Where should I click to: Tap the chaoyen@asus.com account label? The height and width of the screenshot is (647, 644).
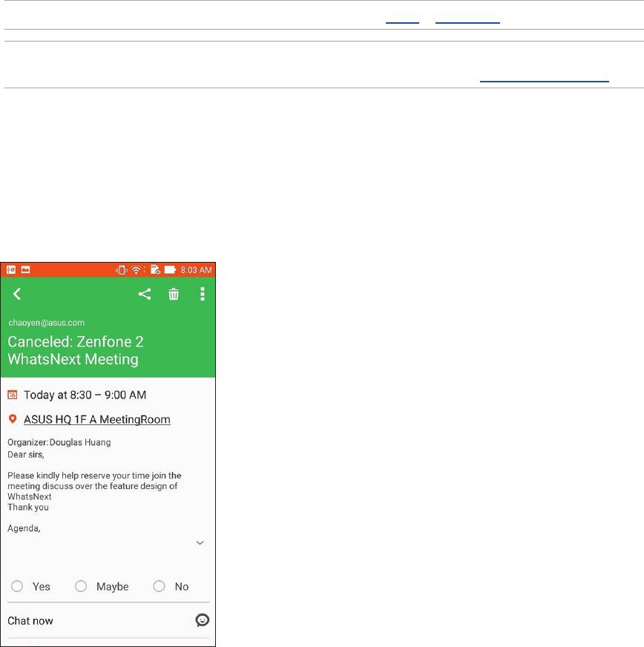coord(46,323)
